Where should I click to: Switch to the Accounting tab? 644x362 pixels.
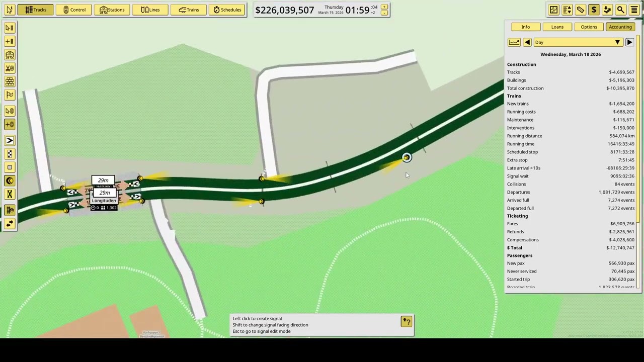(620, 27)
